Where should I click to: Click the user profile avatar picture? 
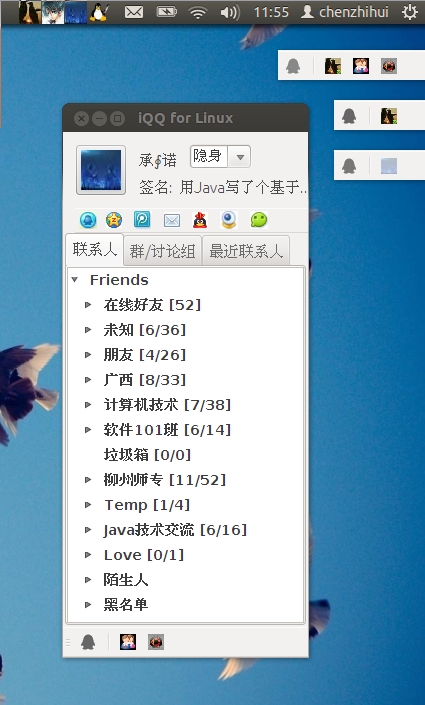[x=101, y=170]
